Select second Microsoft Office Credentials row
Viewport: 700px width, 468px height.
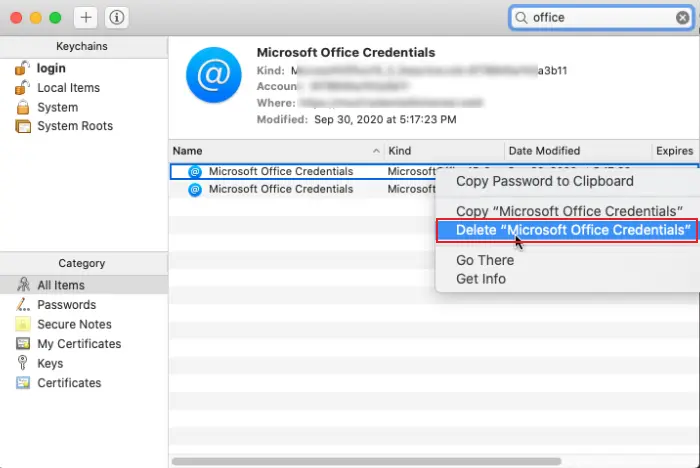(x=280, y=189)
